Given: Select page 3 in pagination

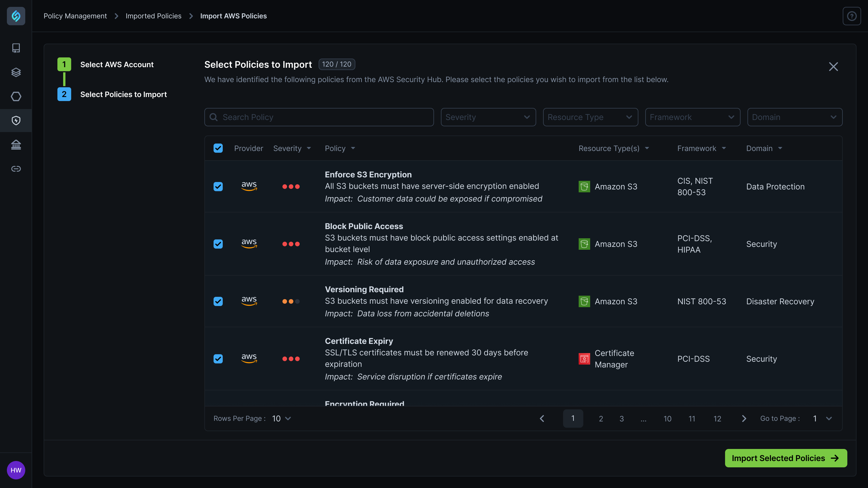Looking at the screenshot, I should (622, 419).
